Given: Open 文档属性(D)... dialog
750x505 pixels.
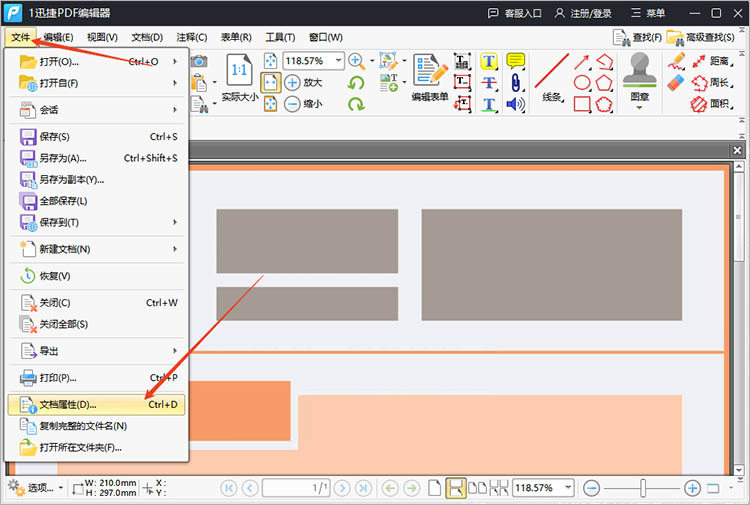Looking at the screenshot, I should (97, 405).
